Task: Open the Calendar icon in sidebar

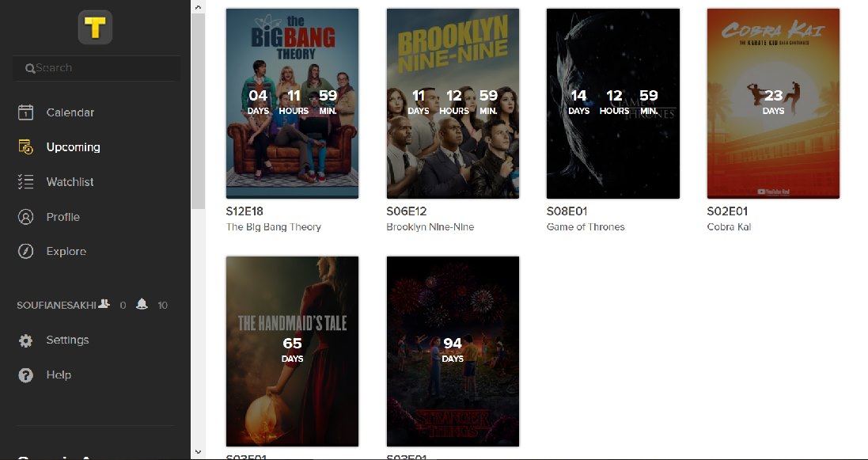Action: click(x=25, y=112)
